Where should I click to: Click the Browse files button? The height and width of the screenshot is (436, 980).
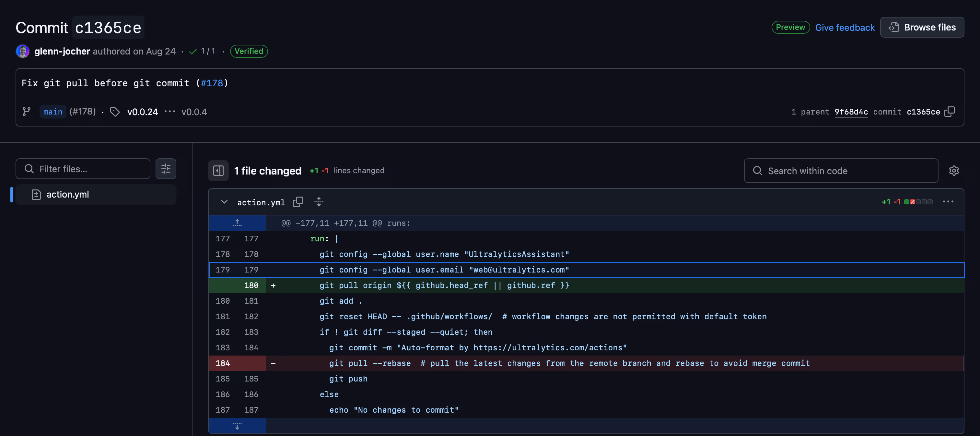click(922, 28)
